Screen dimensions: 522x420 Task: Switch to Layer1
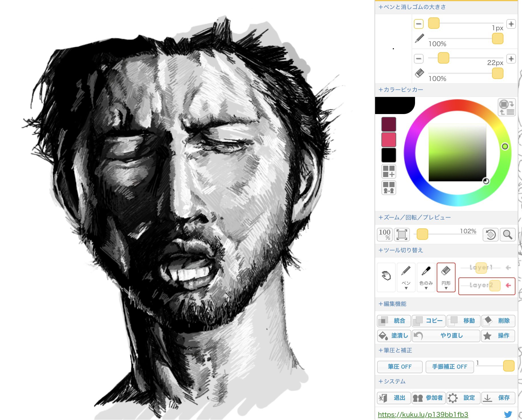click(x=508, y=268)
